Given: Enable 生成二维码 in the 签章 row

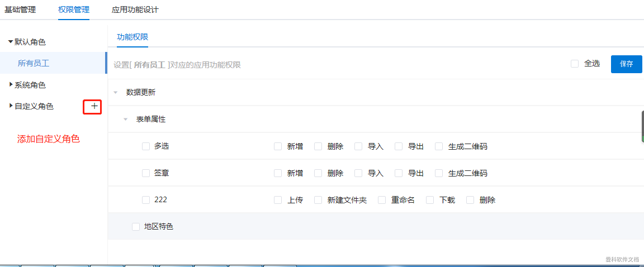Looking at the screenshot, I should click(x=439, y=174).
